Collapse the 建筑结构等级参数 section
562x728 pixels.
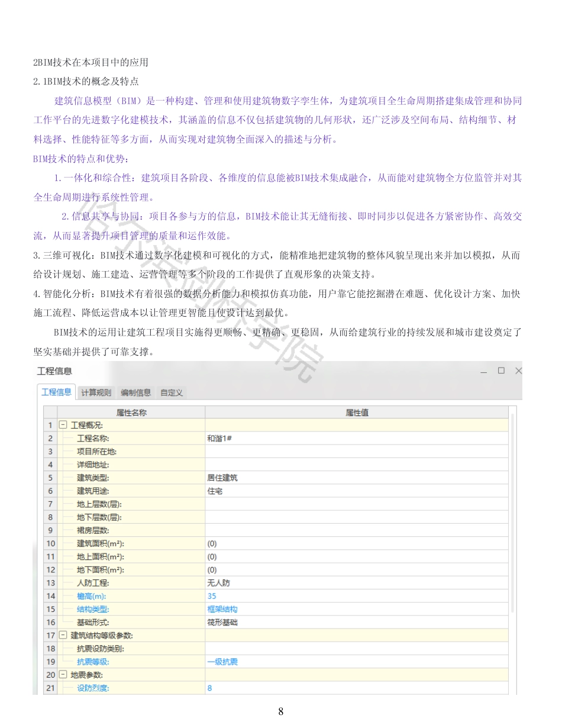(x=63, y=635)
